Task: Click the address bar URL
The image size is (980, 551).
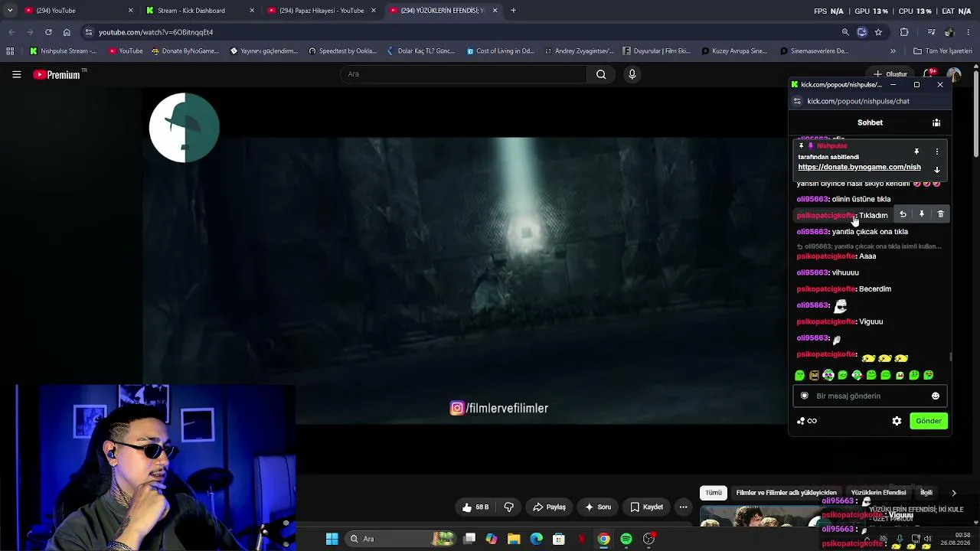Action: 156,32
